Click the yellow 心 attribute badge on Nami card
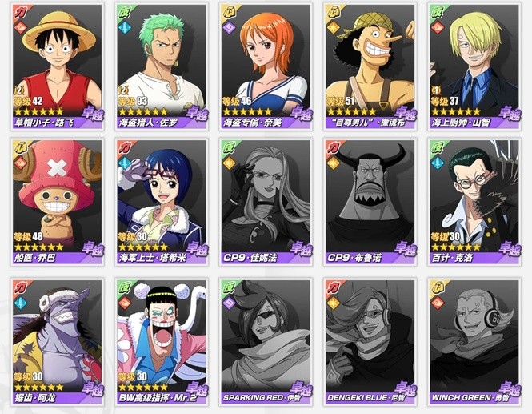This screenshot has height=414, width=532. tap(228, 12)
